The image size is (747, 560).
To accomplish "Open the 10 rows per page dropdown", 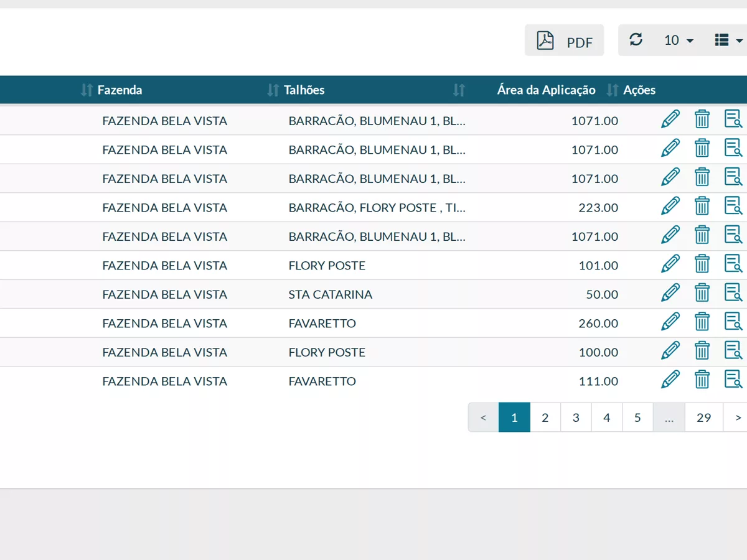I will 679,40.
